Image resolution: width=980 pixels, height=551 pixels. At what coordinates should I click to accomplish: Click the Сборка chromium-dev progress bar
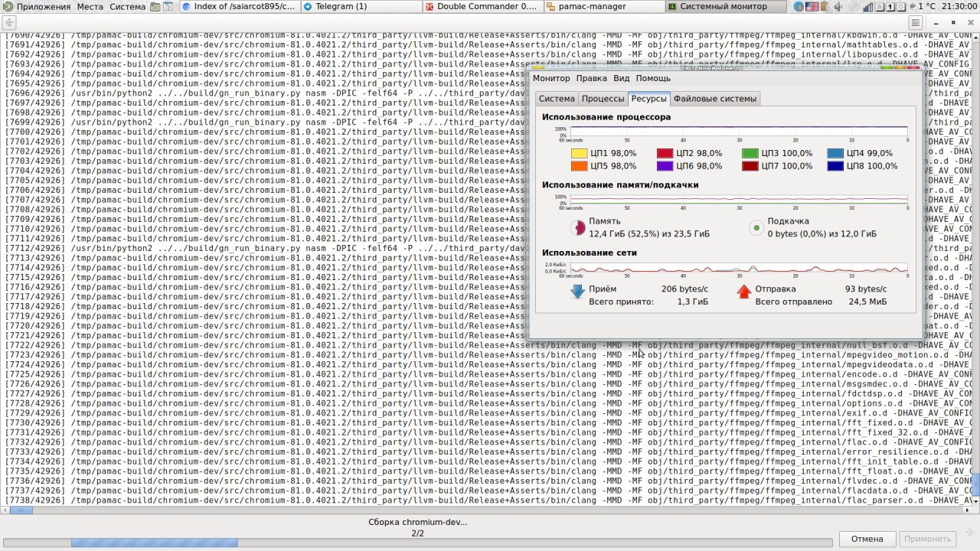click(x=418, y=543)
